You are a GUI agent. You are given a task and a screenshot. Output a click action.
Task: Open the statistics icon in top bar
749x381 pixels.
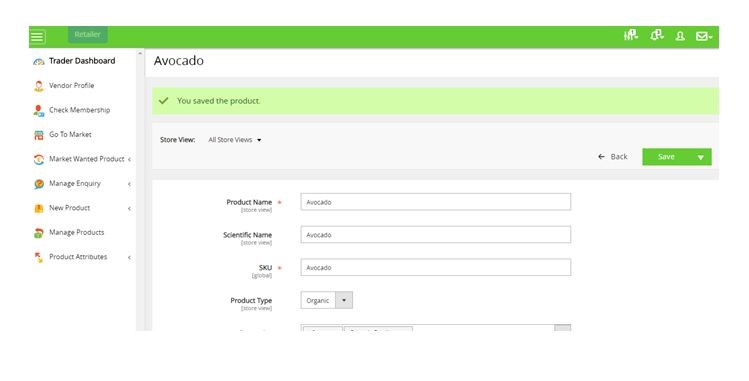(x=631, y=35)
